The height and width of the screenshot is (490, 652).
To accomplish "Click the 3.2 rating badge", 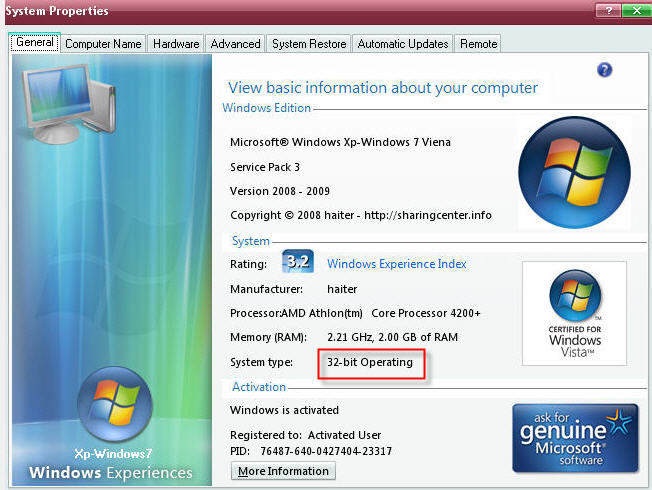I will click(x=298, y=261).
